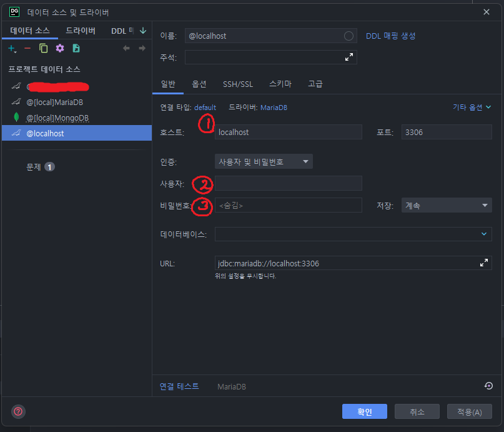504x432 pixels.
Task: Click the 프로젝트 데이터 소스 header
Action: [44, 69]
